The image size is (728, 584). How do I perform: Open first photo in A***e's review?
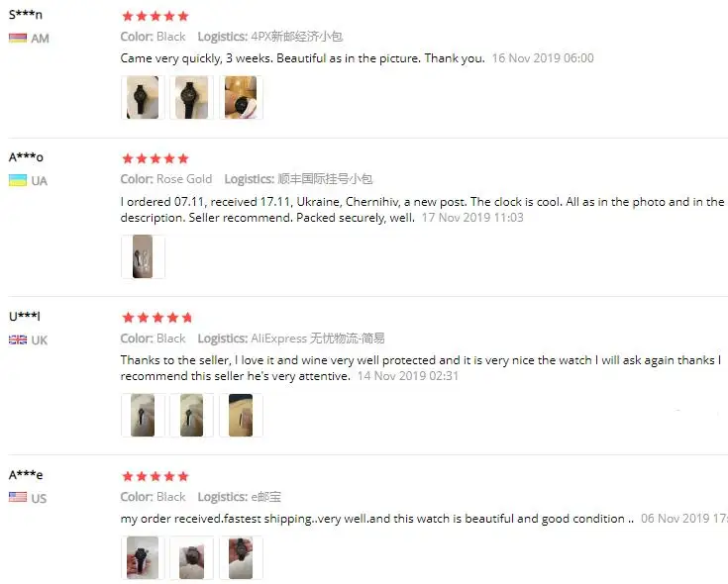click(143, 558)
